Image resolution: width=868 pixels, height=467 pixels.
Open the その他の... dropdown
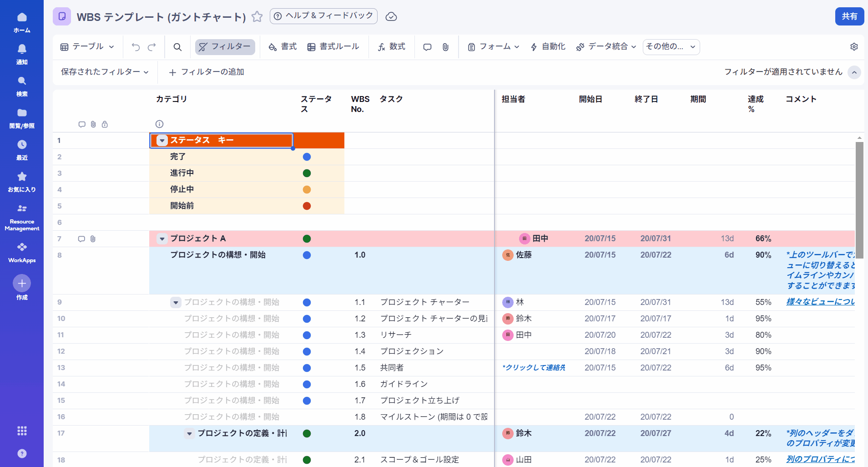(x=671, y=46)
